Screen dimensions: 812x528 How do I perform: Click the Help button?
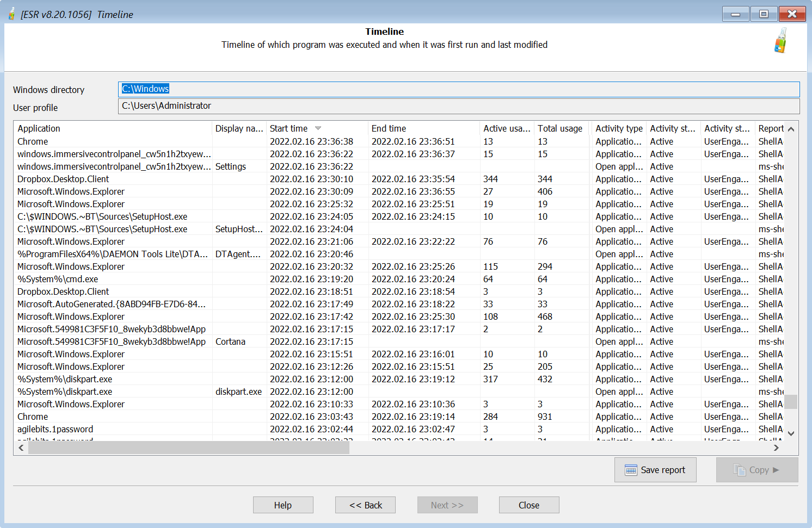tap(283, 505)
